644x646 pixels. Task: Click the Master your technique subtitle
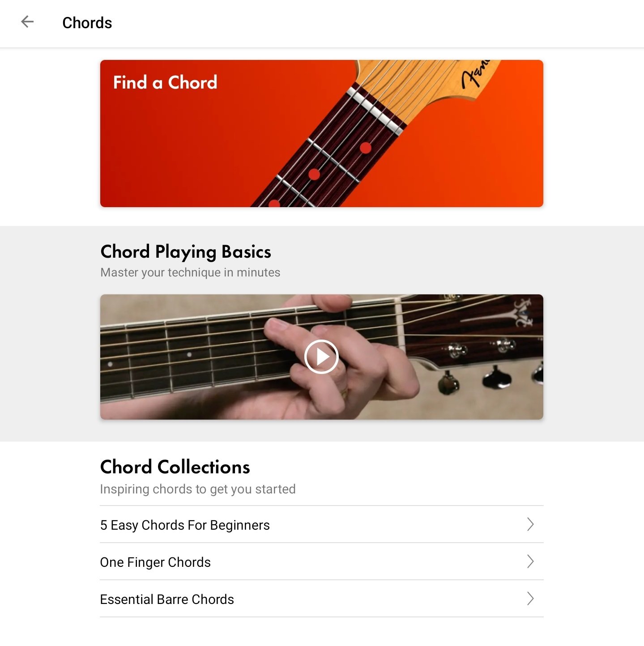coord(190,272)
